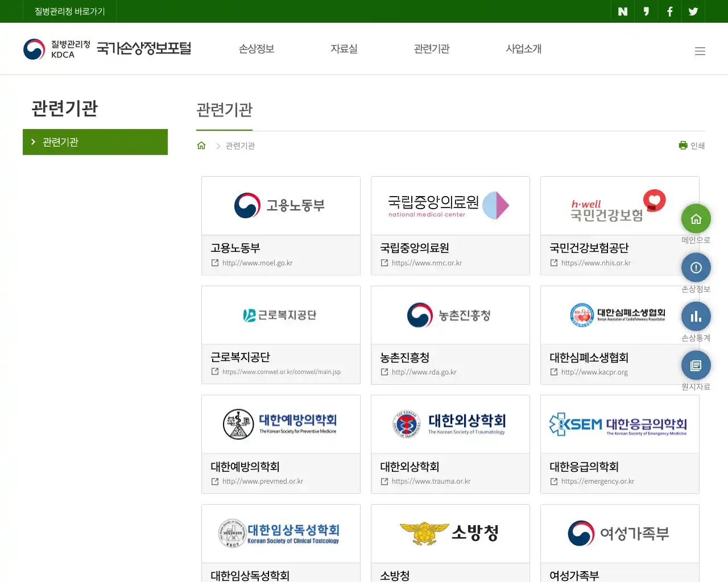Open 손상통계 bar chart quick button

click(696, 317)
